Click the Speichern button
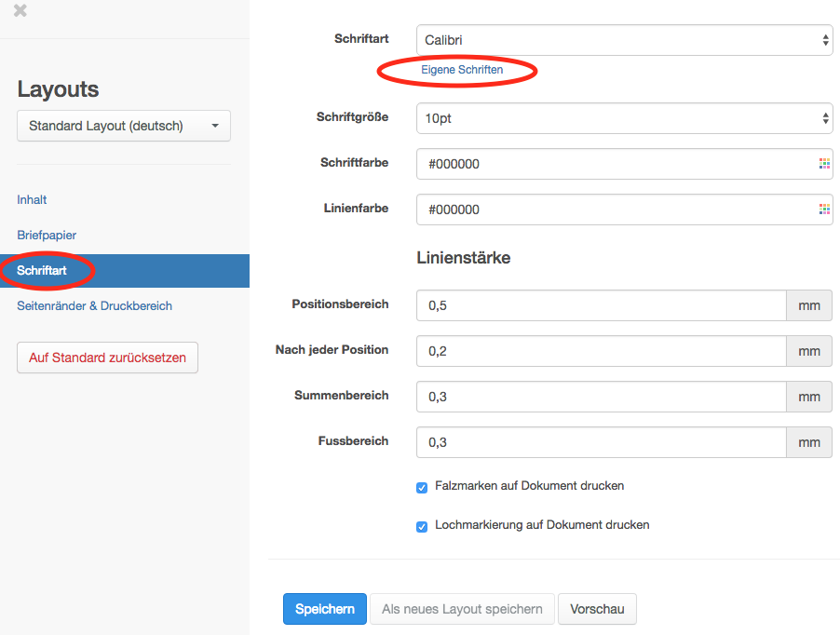The width and height of the screenshot is (840, 635). (x=325, y=609)
